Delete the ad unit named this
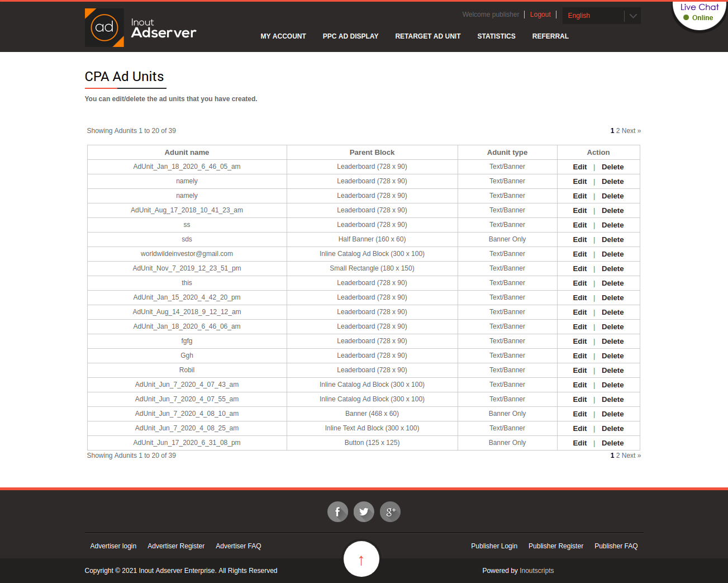728x583 pixels. pos(612,283)
